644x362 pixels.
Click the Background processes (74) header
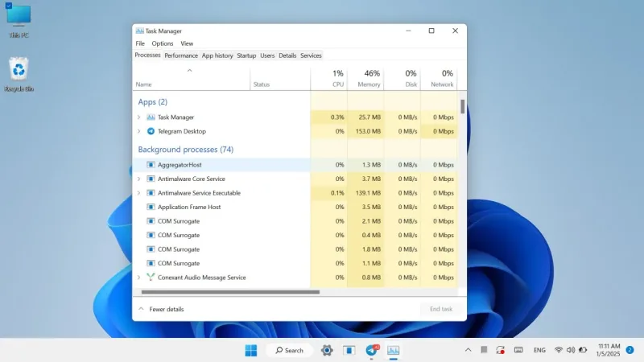186,150
